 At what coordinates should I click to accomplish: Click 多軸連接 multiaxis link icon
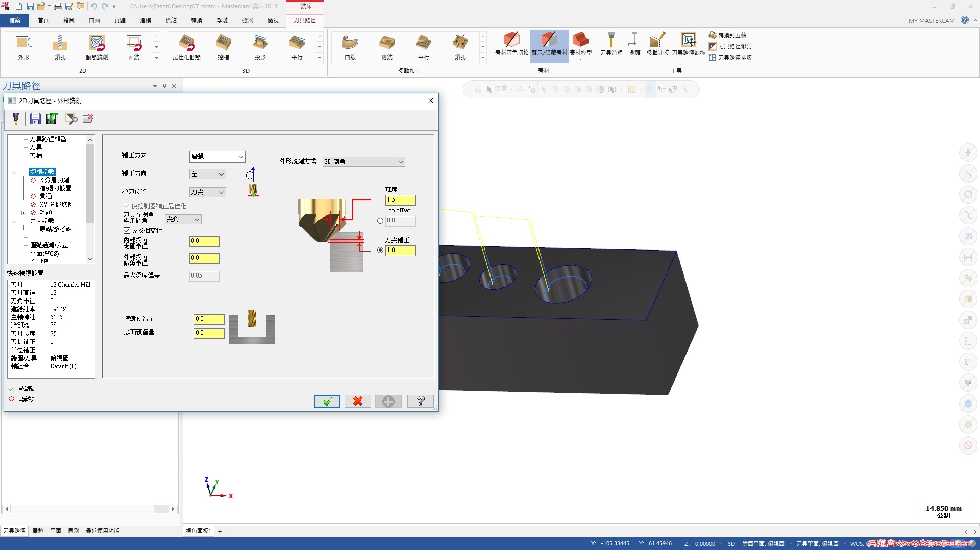pyautogui.click(x=657, y=44)
